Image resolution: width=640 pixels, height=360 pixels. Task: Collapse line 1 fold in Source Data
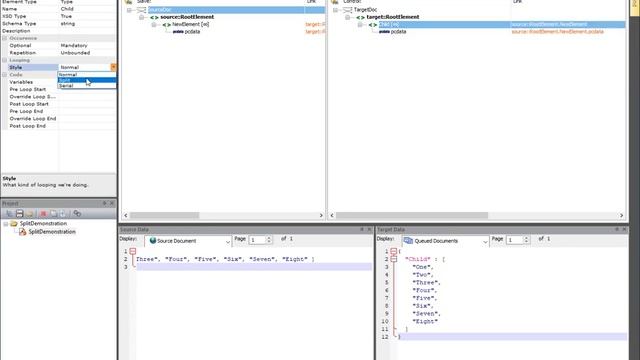pyautogui.click(x=133, y=251)
